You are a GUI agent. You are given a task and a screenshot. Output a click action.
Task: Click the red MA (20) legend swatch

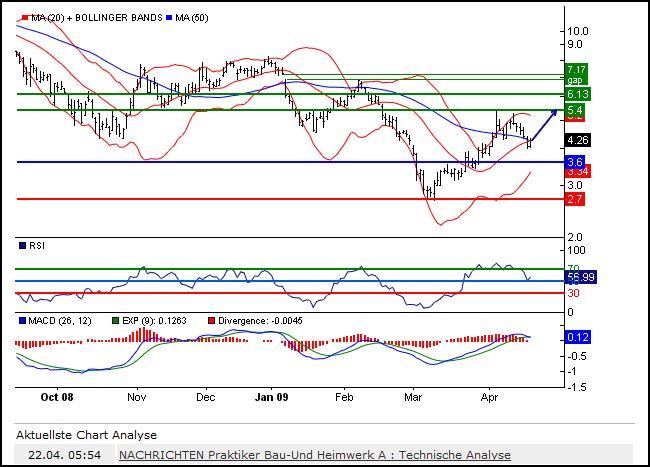[22, 16]
